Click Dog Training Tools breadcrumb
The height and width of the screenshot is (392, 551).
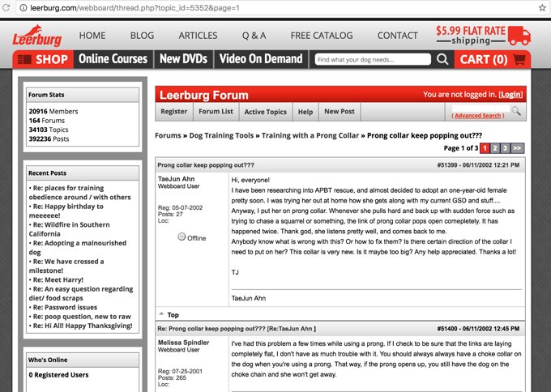tap(221, 135)
